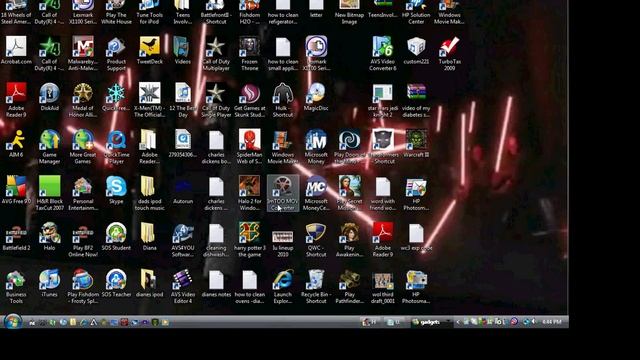
Task: Open AVG Free 9.0 icon
Action: point(16,190)
